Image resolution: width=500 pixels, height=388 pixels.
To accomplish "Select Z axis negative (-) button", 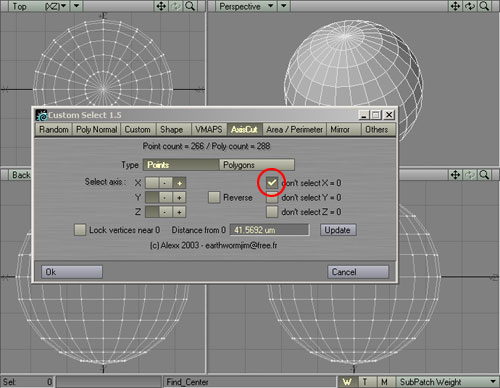I will (166, 212).
